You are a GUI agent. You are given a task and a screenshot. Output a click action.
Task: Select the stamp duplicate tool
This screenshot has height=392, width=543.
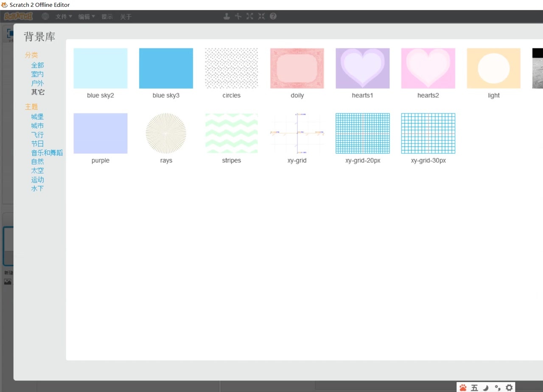pos(227,16)
